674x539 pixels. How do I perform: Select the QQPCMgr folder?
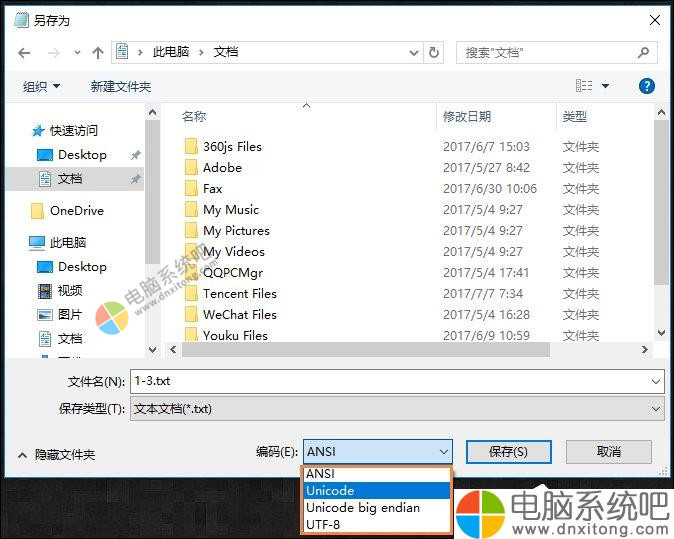click(x=233, y=273)
